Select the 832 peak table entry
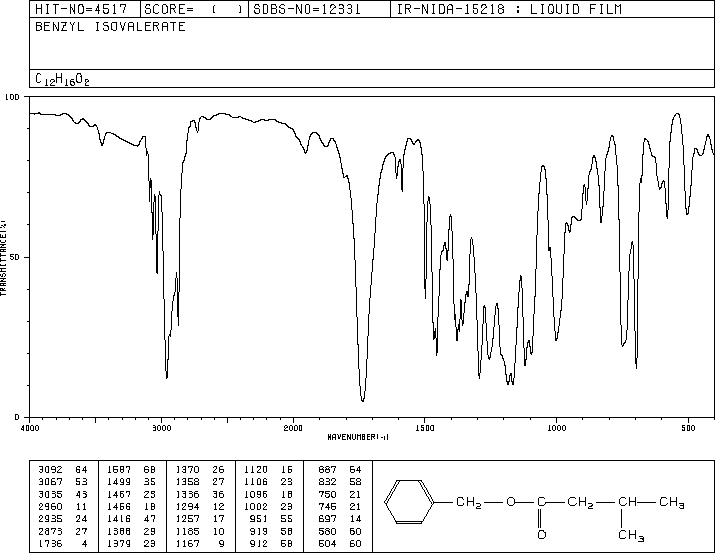The width and height of the screenshot is (715, 553). [340, 482]
